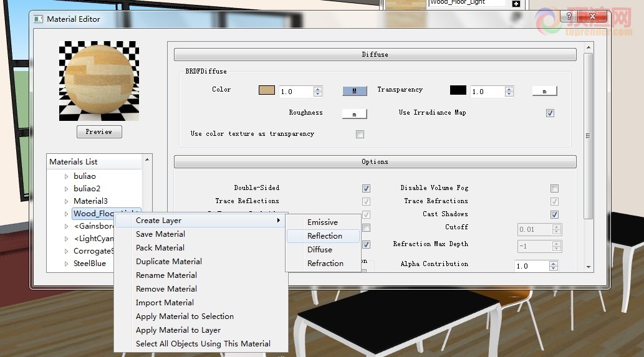
Task: Collapse the Diffuse section header
Action: click(x=375, y=55)
